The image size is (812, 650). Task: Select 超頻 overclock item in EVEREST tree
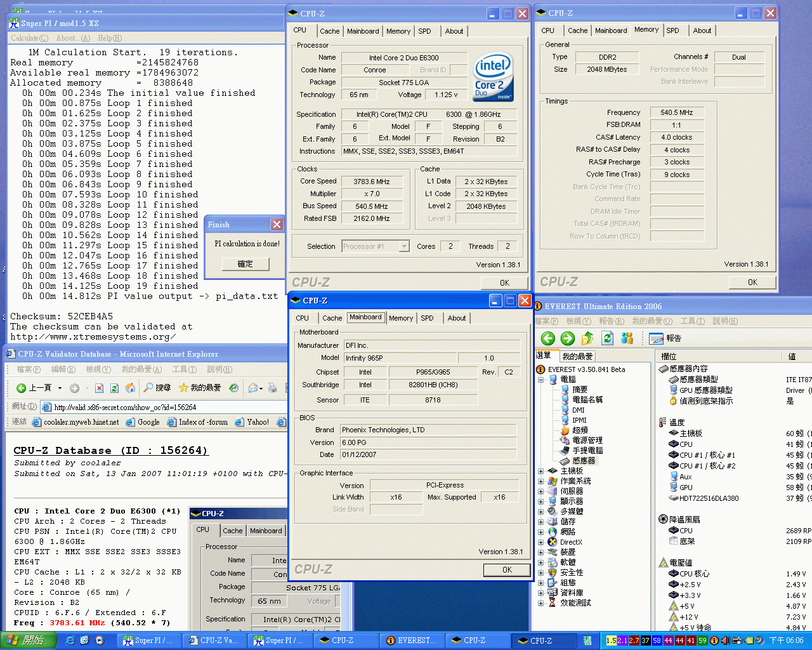[x=580, y=430]
